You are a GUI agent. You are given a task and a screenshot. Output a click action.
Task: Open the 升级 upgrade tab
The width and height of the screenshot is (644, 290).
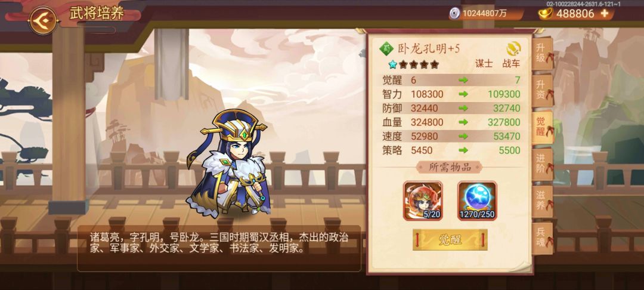(542, 53)
